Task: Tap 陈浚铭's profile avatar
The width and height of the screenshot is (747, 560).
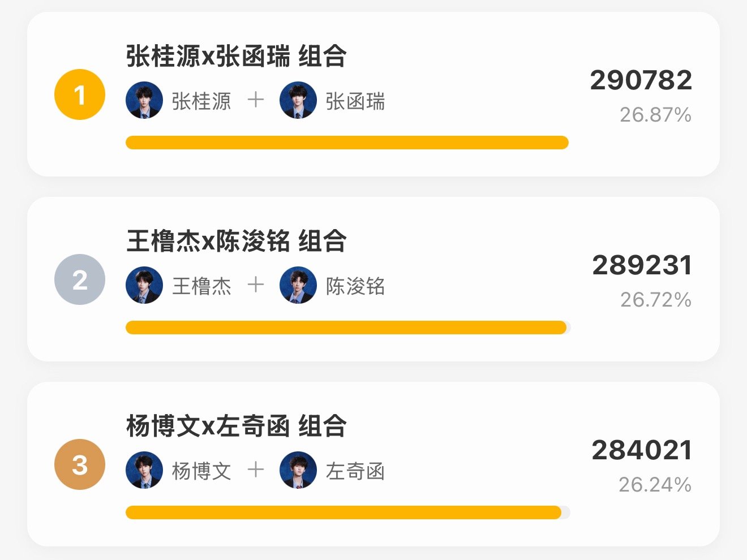Action: (x=298, y=285)
